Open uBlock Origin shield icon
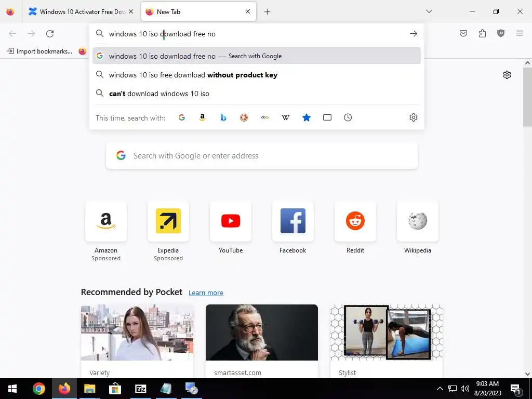 (501, 33)
